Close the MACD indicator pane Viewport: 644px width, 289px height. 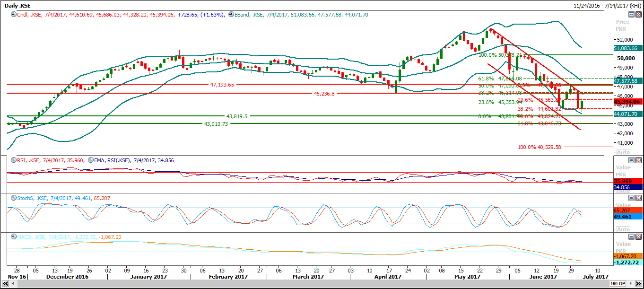click(638, 236)
